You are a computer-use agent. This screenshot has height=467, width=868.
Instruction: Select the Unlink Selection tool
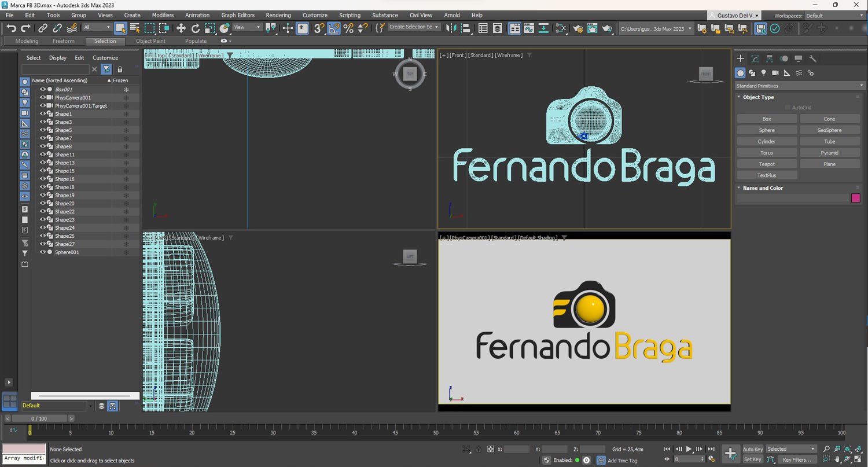click(x=57, y=28)
